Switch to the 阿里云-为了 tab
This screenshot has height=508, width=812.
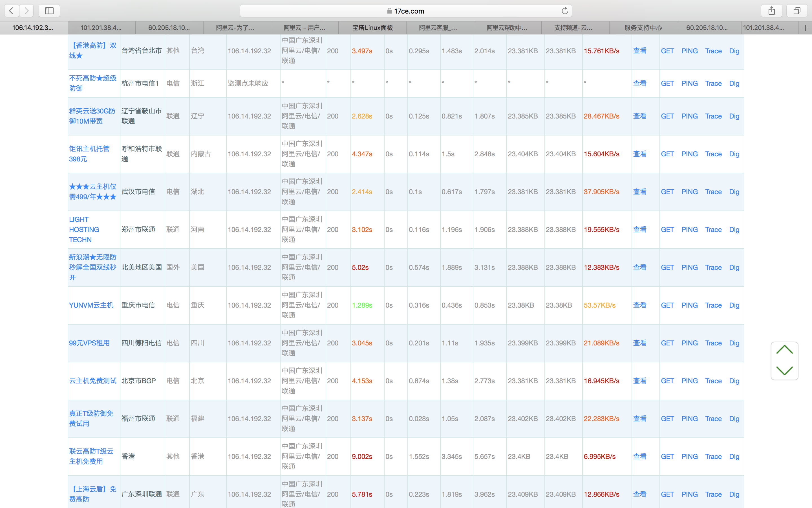coord(237,28)
